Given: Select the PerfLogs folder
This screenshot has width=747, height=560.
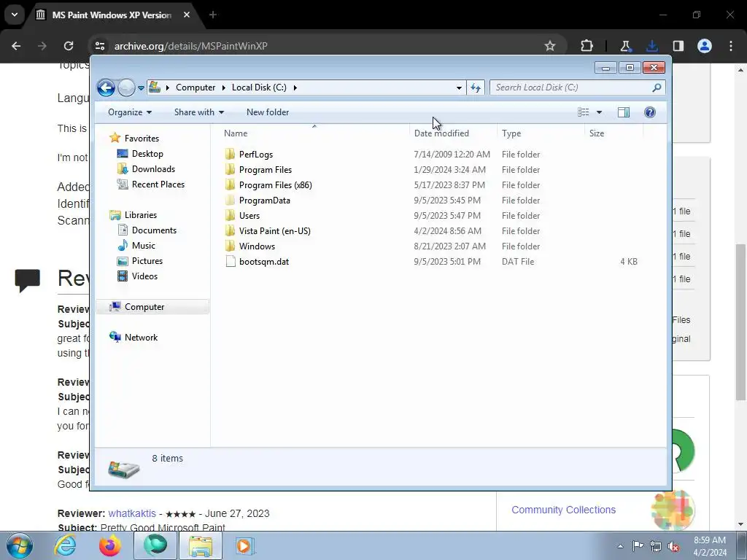Looking at the screenshot, I should [256, 155].
